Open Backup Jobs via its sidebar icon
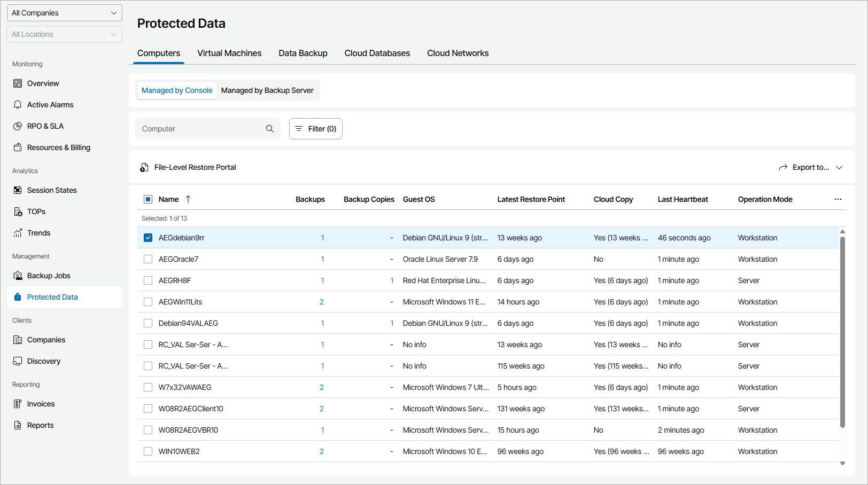Screen dimensions: 868x485 [x=18, y=276]
